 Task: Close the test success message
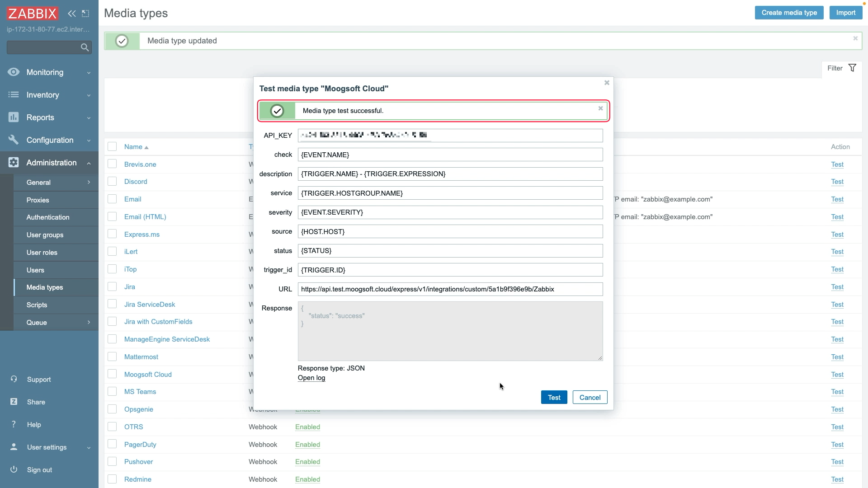(600, 108)
